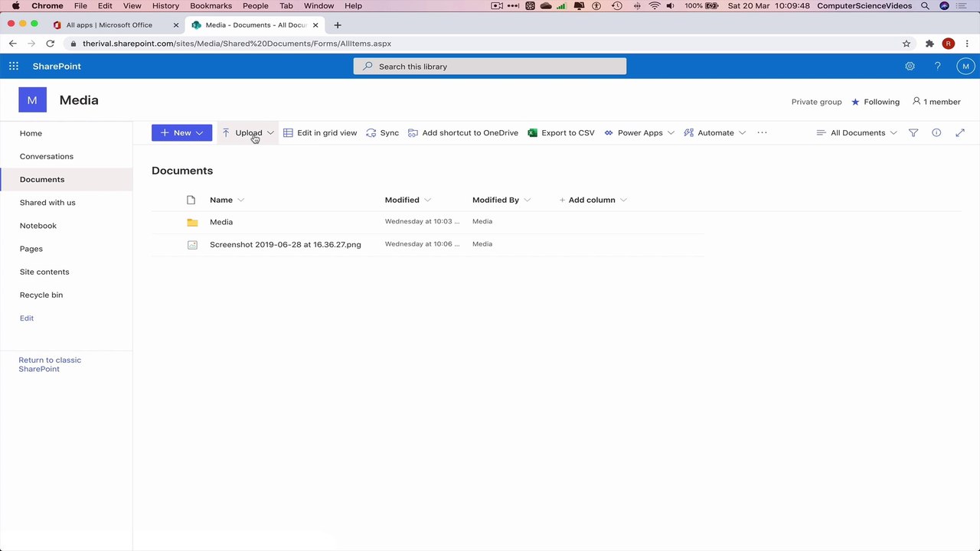Image resolution: width=980 pixels, height=551 pixels.
Task: Sort by the Name column header
Action: (221, 200)
